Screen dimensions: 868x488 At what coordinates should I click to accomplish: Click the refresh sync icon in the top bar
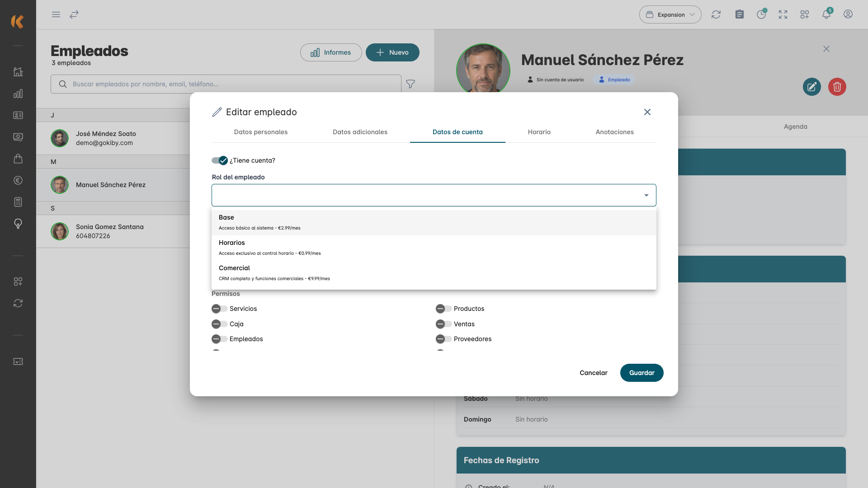pyautogui.click(x=716, y=14)
